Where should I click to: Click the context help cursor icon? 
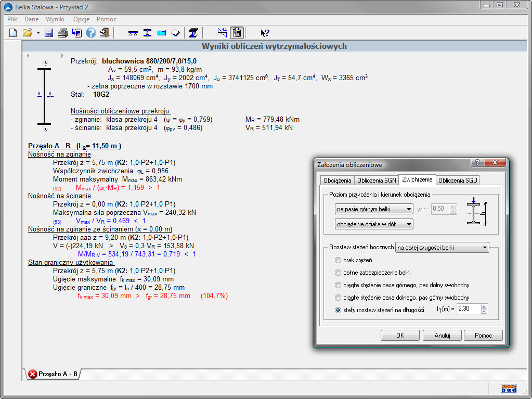pyautogui.click(x=265, y=33)
